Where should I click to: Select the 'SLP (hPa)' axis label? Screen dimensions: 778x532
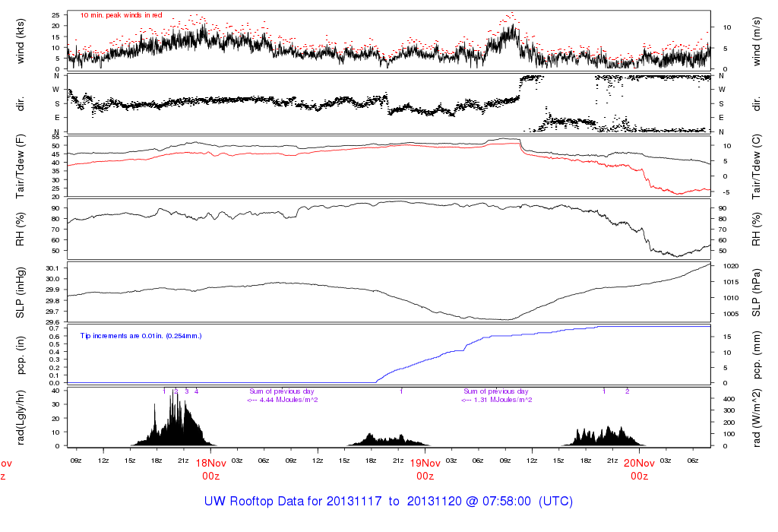(756, 293)
